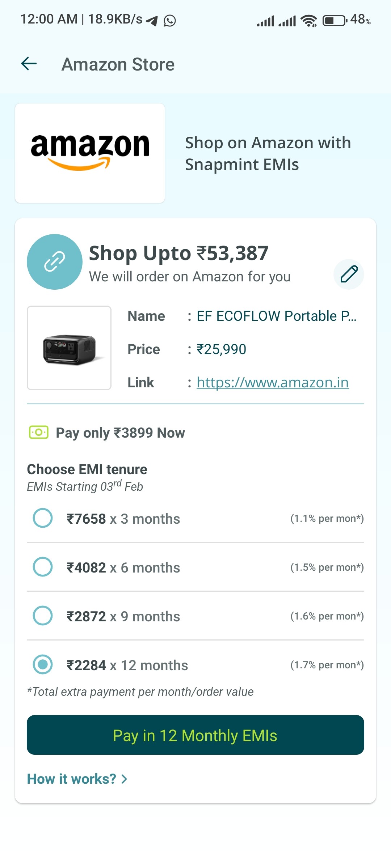The image size is (391, 868).
Task: Select the 3 months EMI option
Action: [x=43, y=518]
